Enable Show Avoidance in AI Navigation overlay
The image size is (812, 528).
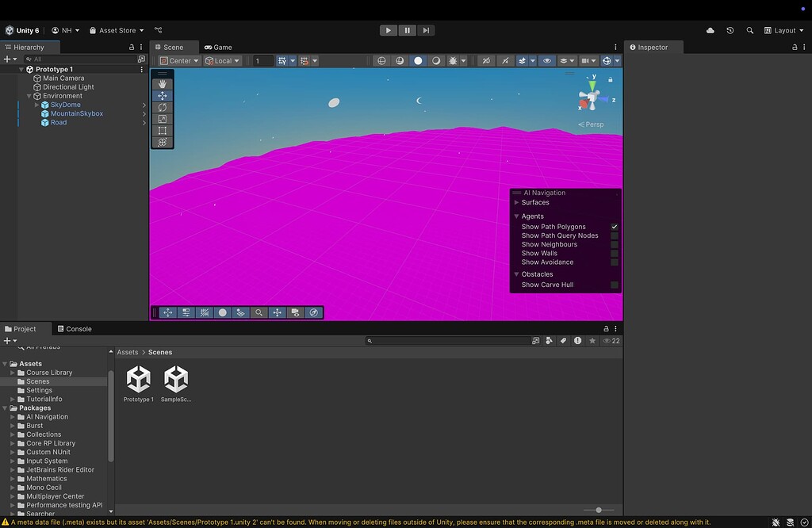pyautogui.click(x=615, y=262)
